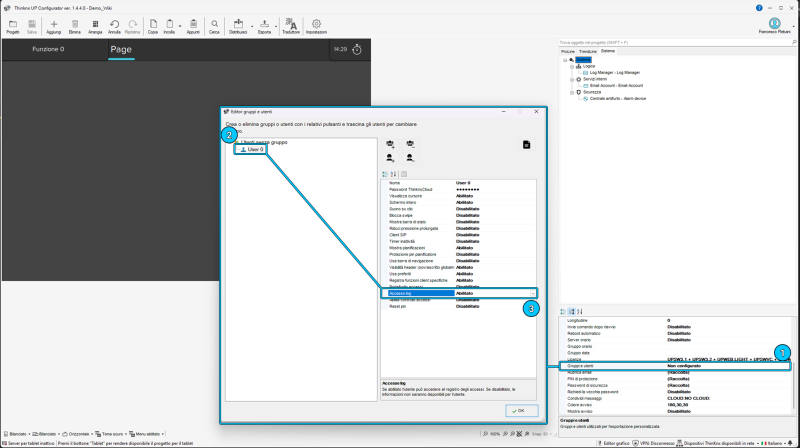
Task: Switch to the ProLine tab
Action: 568,52
